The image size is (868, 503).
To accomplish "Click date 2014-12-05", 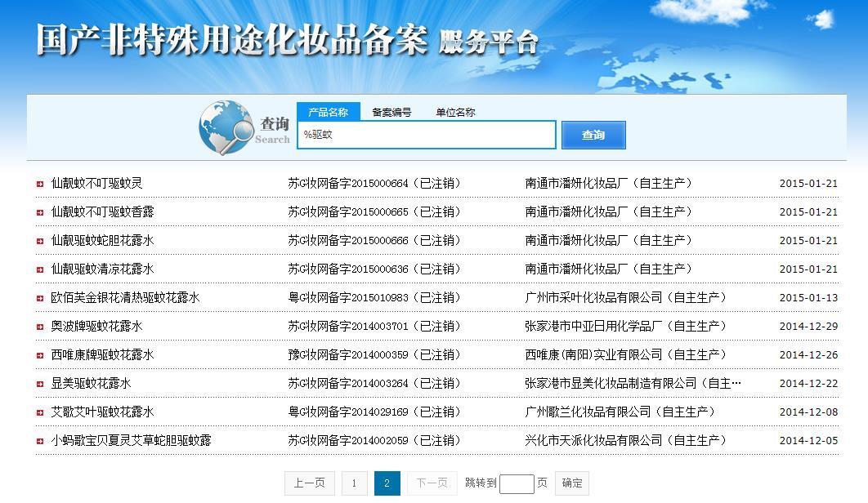I will point(809,441).
